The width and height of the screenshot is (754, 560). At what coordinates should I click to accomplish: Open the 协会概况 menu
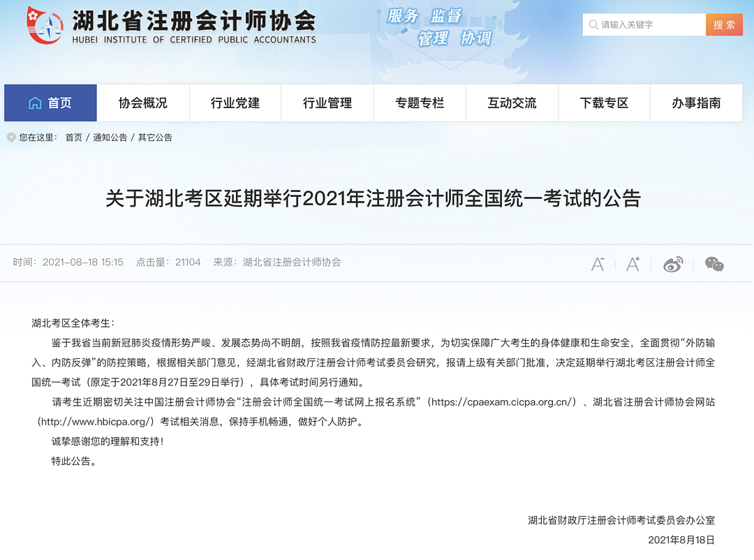pos(143,103)
